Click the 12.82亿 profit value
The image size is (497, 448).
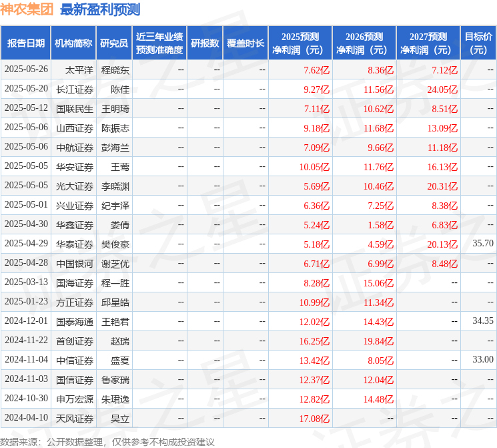tap(314, 399)
